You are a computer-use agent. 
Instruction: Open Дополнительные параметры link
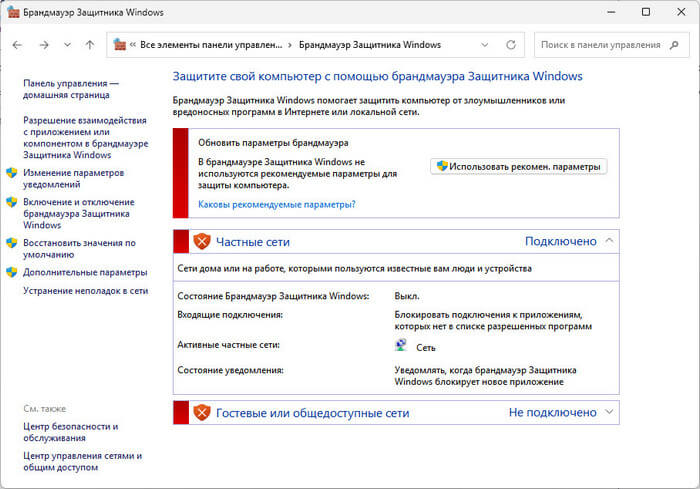[x=85, y=272]
